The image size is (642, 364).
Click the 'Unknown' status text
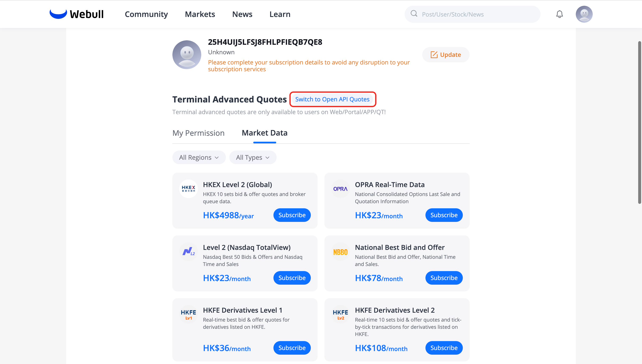pyautogui.click(x=221, y=52)
